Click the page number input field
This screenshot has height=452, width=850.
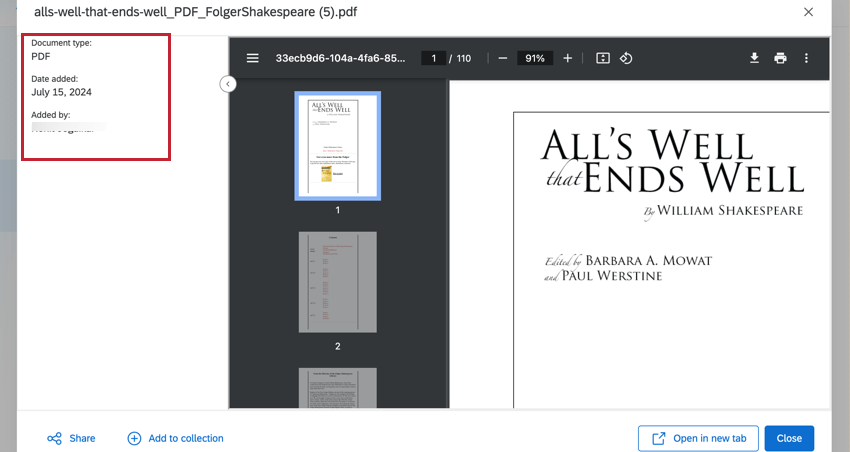tap(434, 58)
